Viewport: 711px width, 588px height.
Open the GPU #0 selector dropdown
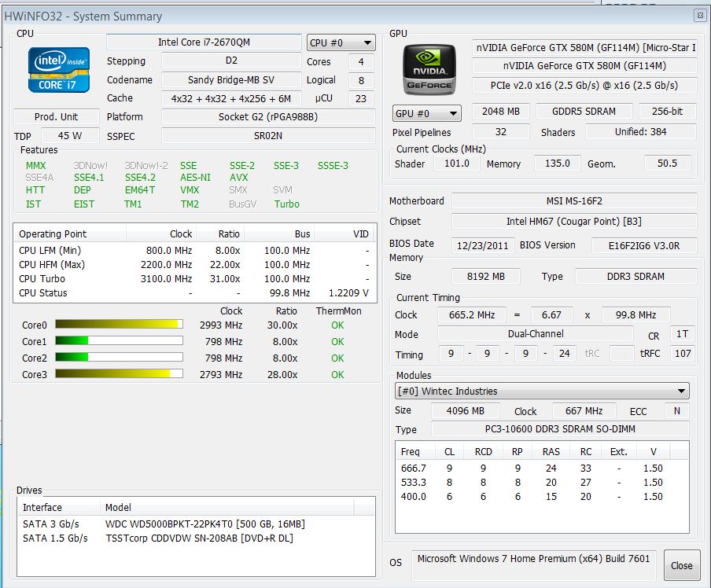click(x=427, y=113)
